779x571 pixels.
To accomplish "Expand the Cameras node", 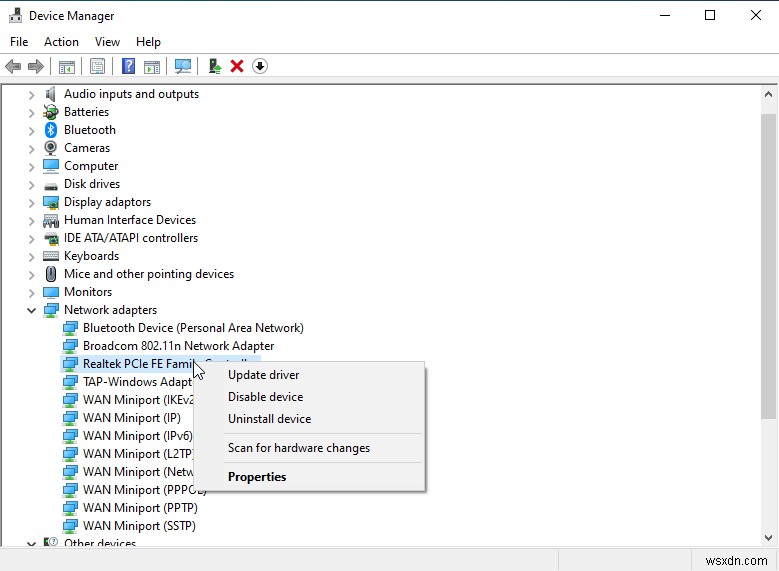I will pos(31,149).
